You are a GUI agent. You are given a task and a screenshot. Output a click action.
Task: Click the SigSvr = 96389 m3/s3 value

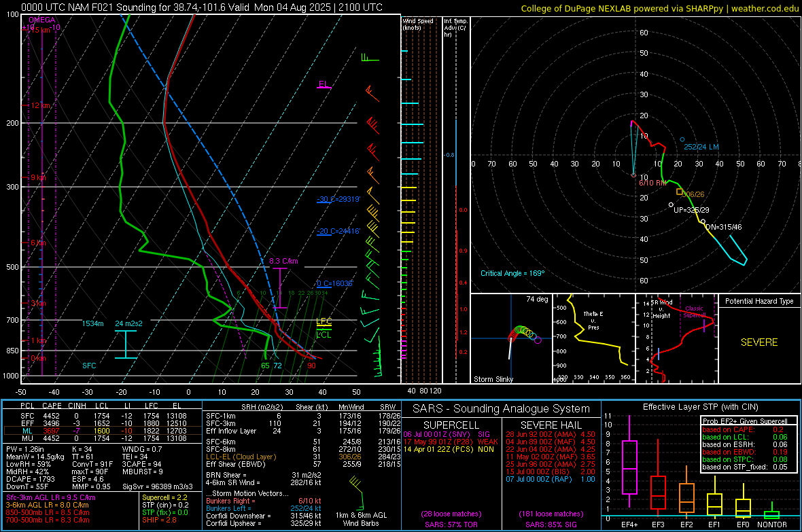158,486
